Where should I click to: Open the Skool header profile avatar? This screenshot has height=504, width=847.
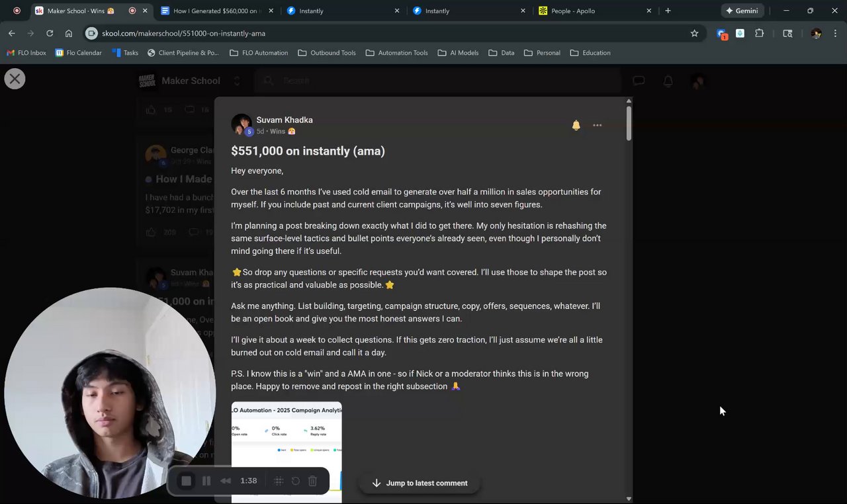click(697, 81)
